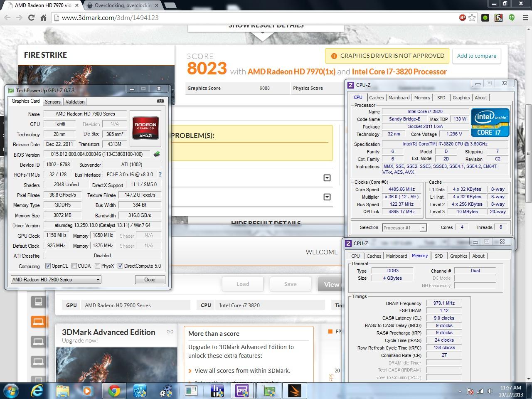
Task: Open Windows Media Player from the taskbar
Action: (88, 391)
